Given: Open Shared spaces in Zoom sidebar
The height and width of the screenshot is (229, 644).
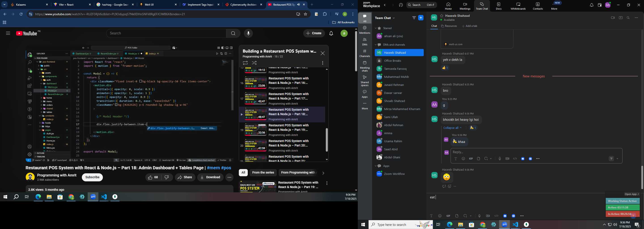Looking at the screenshot, I should [x=365, y=81].
